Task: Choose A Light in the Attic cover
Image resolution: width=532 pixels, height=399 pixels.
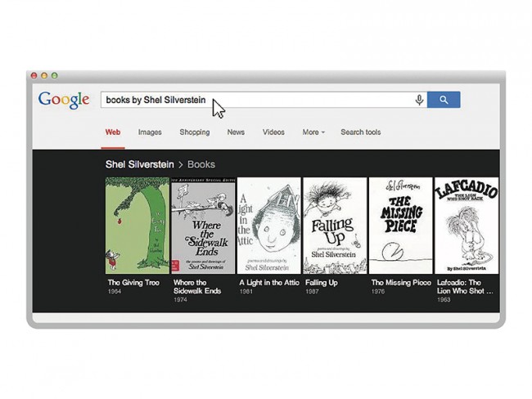Action: pos(268,226)
